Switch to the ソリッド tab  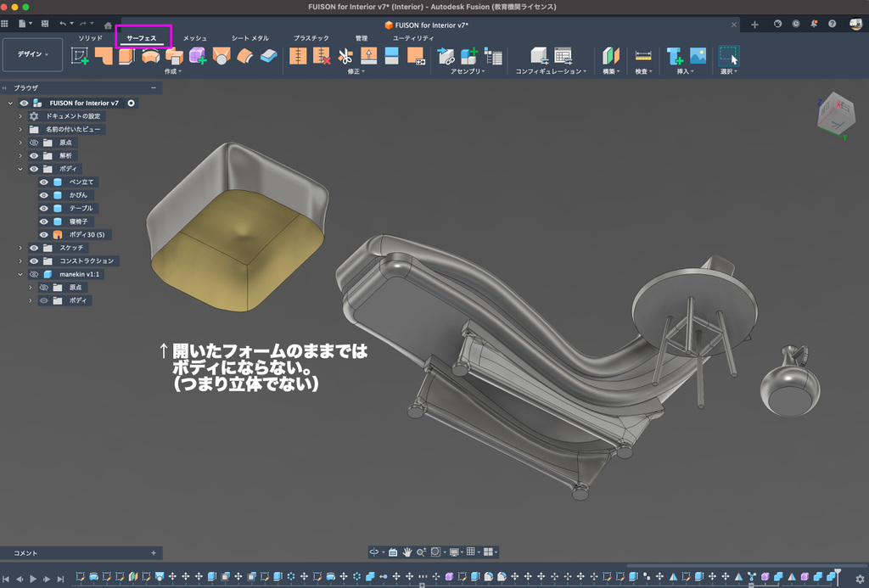(90, 38)
